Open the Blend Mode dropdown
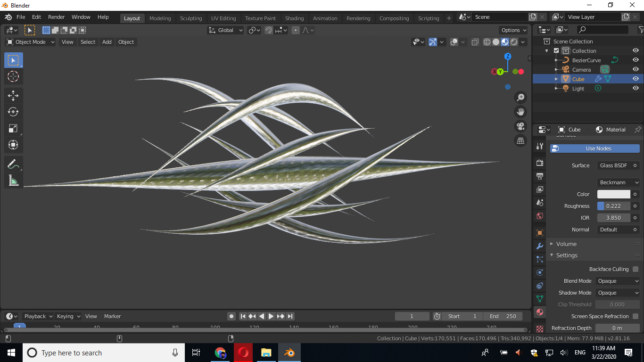The image size is (644, 362). [618, 280]
